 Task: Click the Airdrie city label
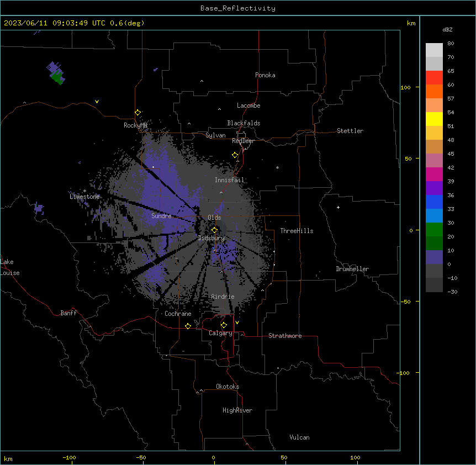[223, 297]
